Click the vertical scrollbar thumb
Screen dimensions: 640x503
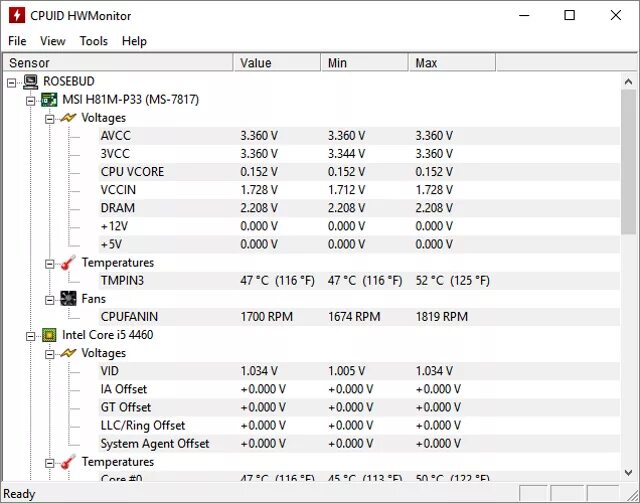point(629,162)
